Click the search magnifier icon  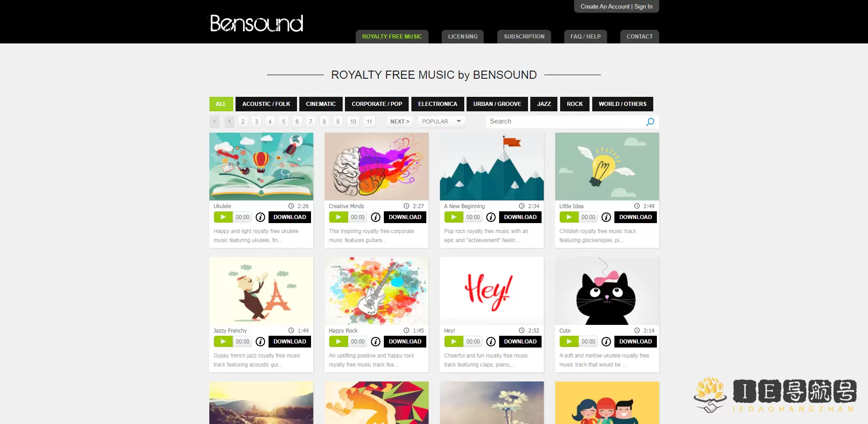tap(650, 122)
